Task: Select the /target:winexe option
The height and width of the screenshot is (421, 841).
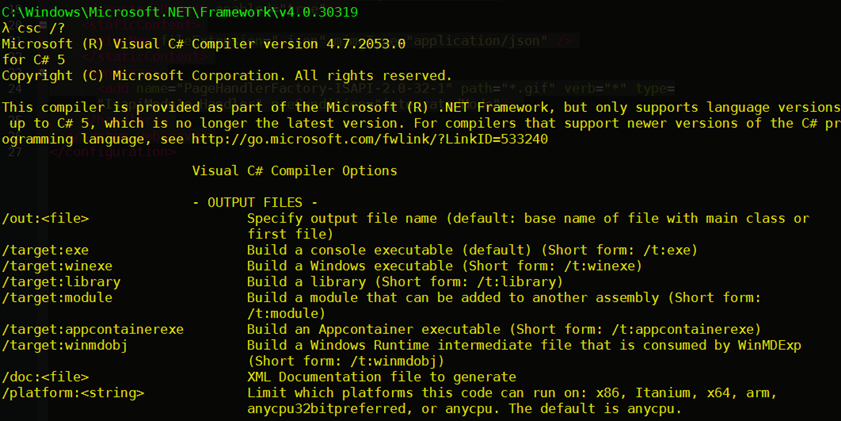Action: coord(57,266)
